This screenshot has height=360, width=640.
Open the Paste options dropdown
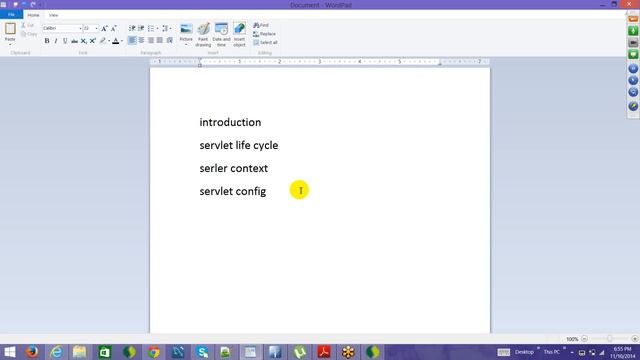pyautogui.click(x=10, y=44)
